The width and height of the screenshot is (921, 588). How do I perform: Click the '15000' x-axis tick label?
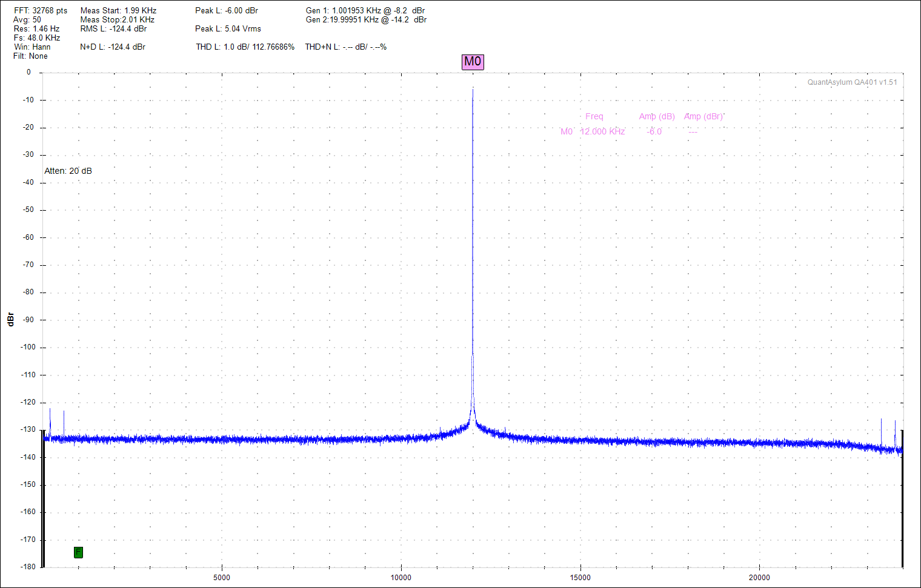click(580, 578)
